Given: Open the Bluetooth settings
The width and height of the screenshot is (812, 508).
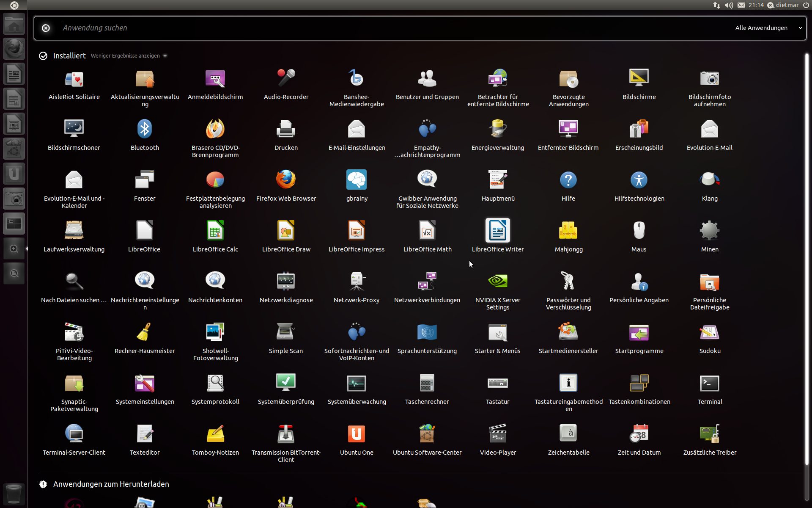Looking at the screenshot, I should (145, 135).
